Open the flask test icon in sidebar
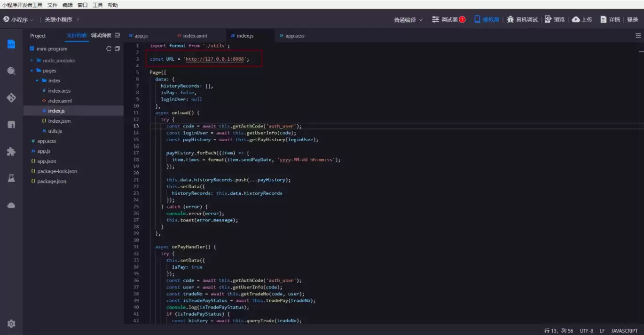The height and width of the screenshot is (335, 644). pos(11,178)
